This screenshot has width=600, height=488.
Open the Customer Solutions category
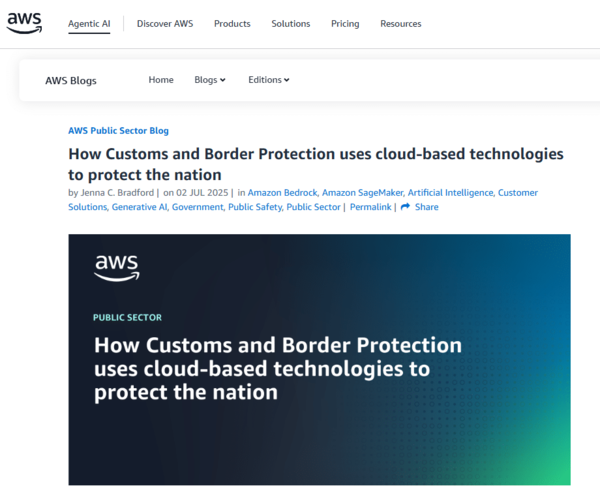[517, 193]
